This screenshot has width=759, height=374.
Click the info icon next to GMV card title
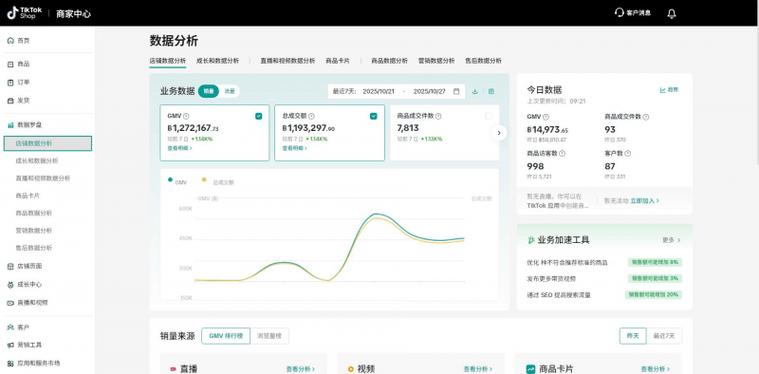pos(186,116)
